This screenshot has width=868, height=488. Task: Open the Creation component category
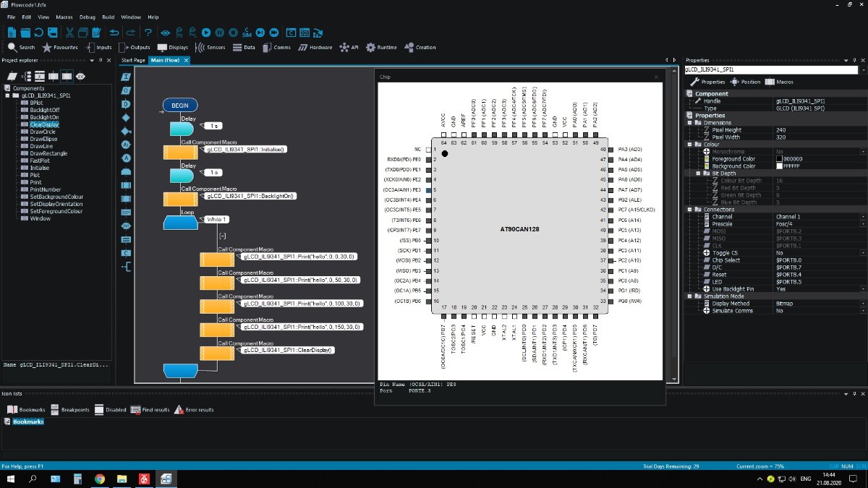coord(420,47)
